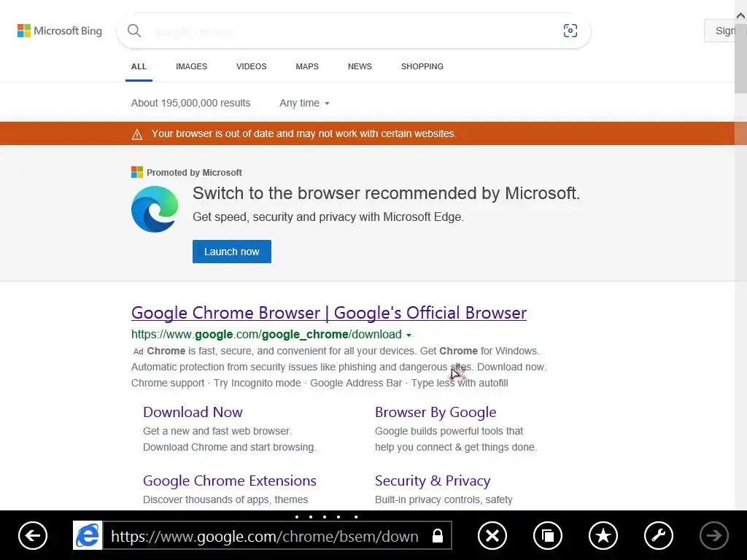Image resolution: width=747 pixels, height=560 pixels.
Task: Open favorites with the star button
Action: click(x=603, y=536)
